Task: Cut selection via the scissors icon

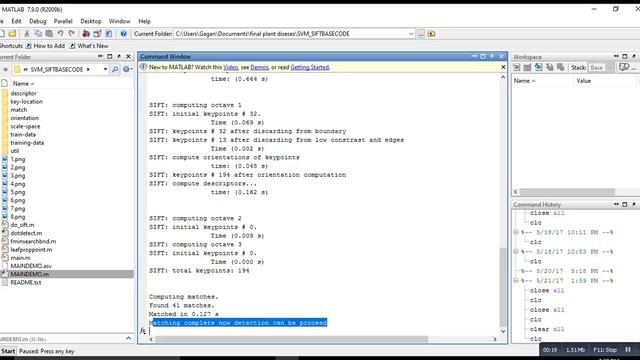Action: (x=27, y=33)
